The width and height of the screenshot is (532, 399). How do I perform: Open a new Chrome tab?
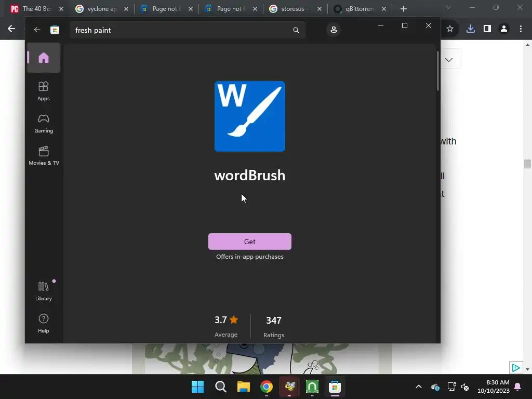(403, 9)
